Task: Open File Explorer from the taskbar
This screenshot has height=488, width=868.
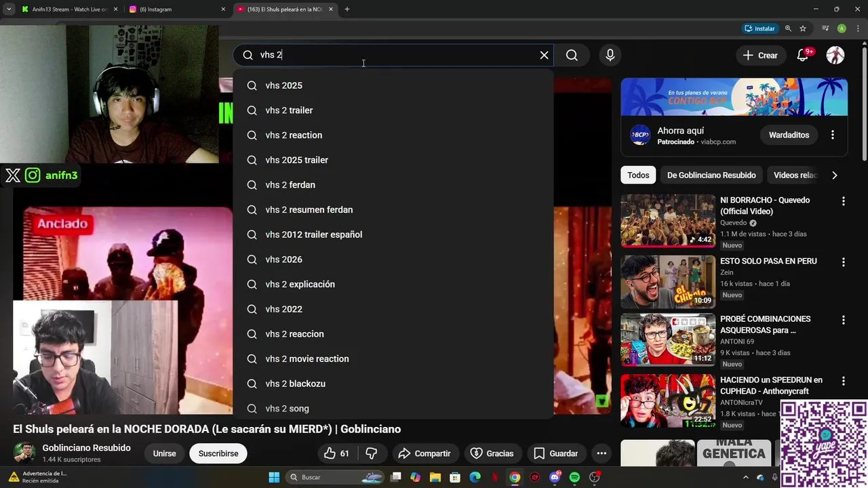Action: coord(435,477)
